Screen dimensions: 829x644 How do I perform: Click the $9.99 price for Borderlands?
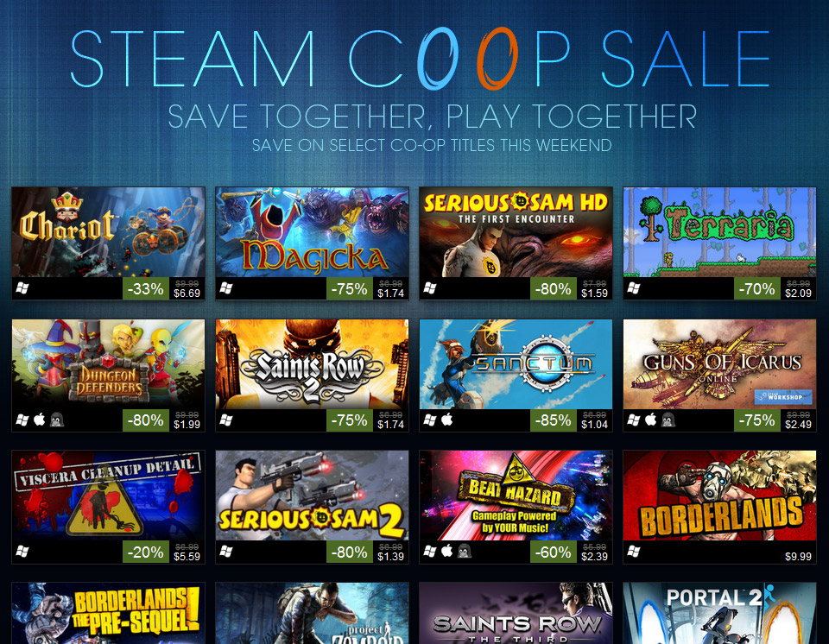(x=798, y=556)
